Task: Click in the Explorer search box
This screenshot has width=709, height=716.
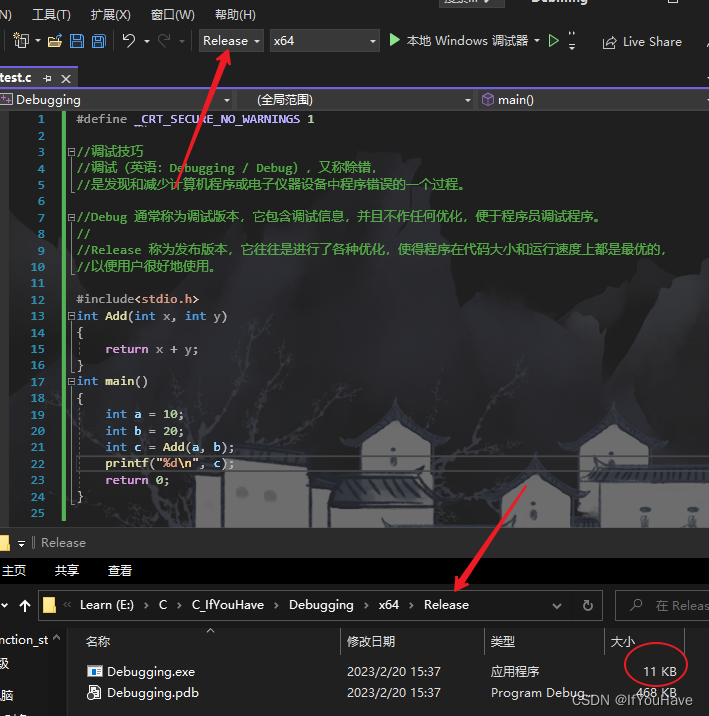Action: point(662,605)
